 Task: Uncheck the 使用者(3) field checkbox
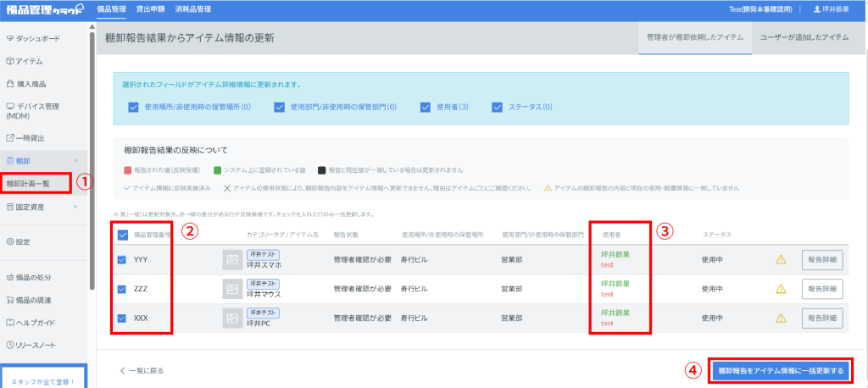(x=426, y=108)
